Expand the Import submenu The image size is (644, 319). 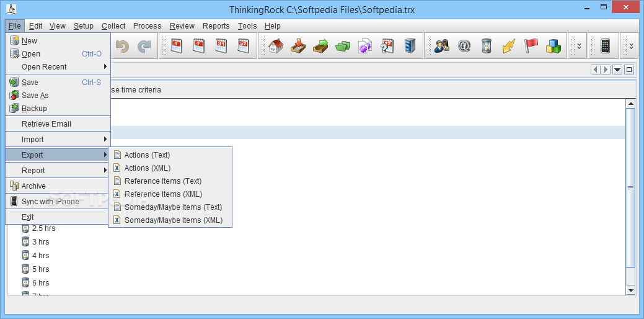[x=58, y=140]
